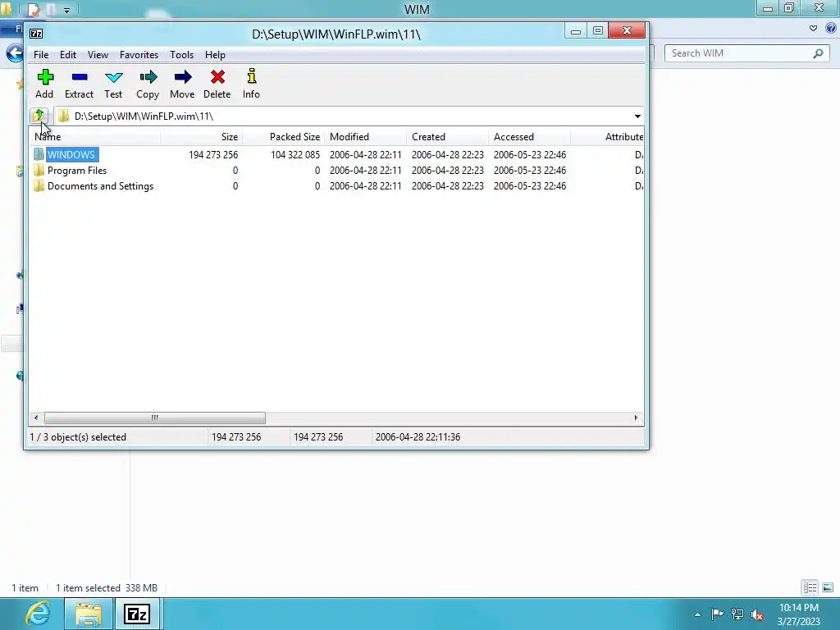Expand the address path dropdown

(x=637, y=116)
